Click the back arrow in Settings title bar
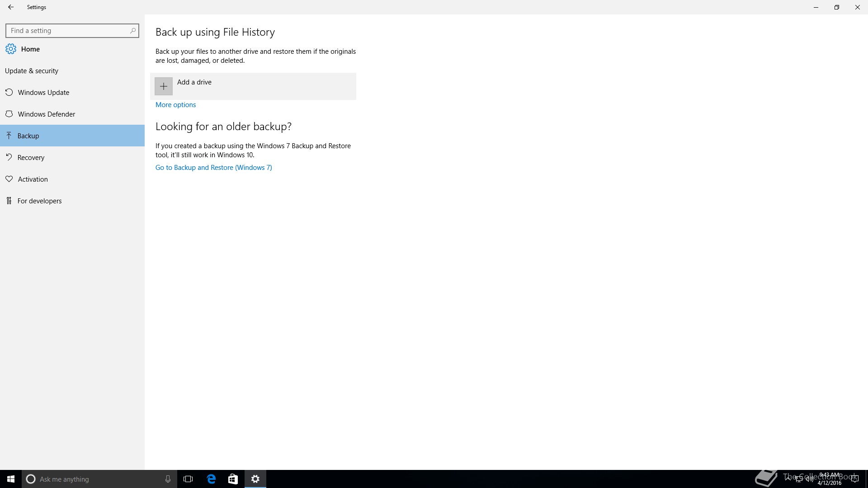Viewport: 868px width, 488px height. [x=11, y=7]
